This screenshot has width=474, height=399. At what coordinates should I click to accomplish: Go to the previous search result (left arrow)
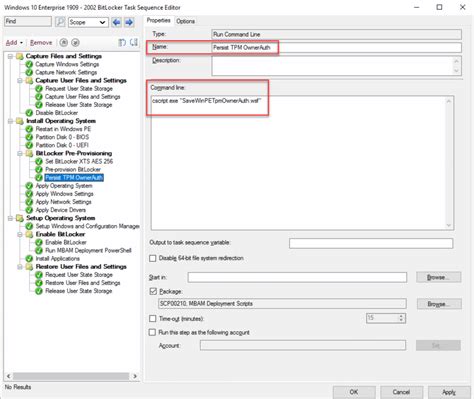click(116, 22)
